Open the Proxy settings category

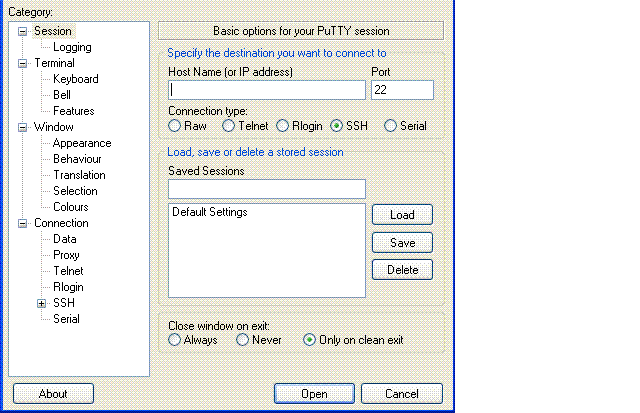click(66, 255)
